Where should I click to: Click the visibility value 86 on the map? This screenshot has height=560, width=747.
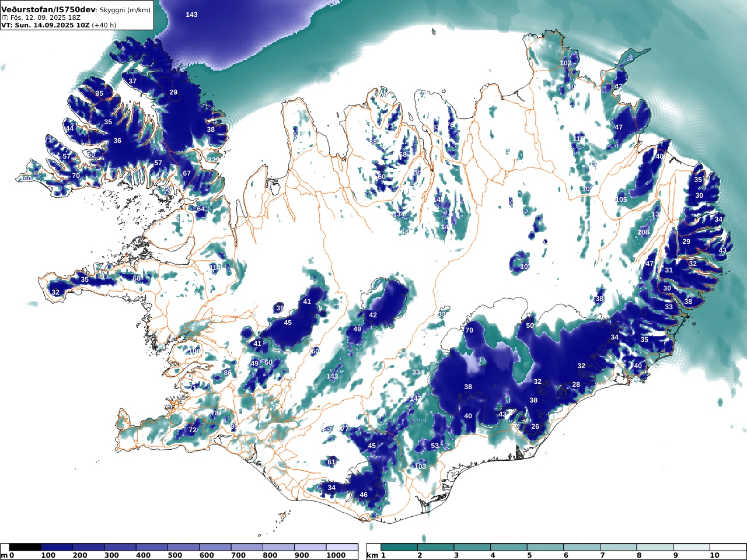(228, 373)
